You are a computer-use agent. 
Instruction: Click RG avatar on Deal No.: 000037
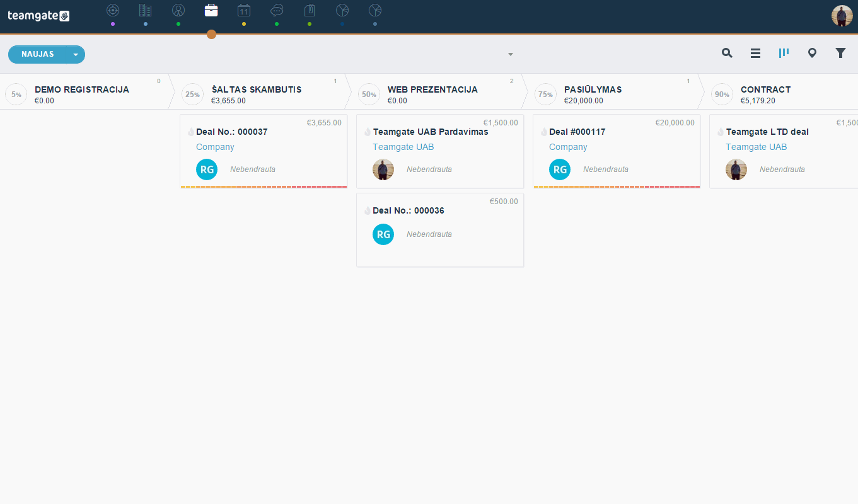click(x=207, y=169)
